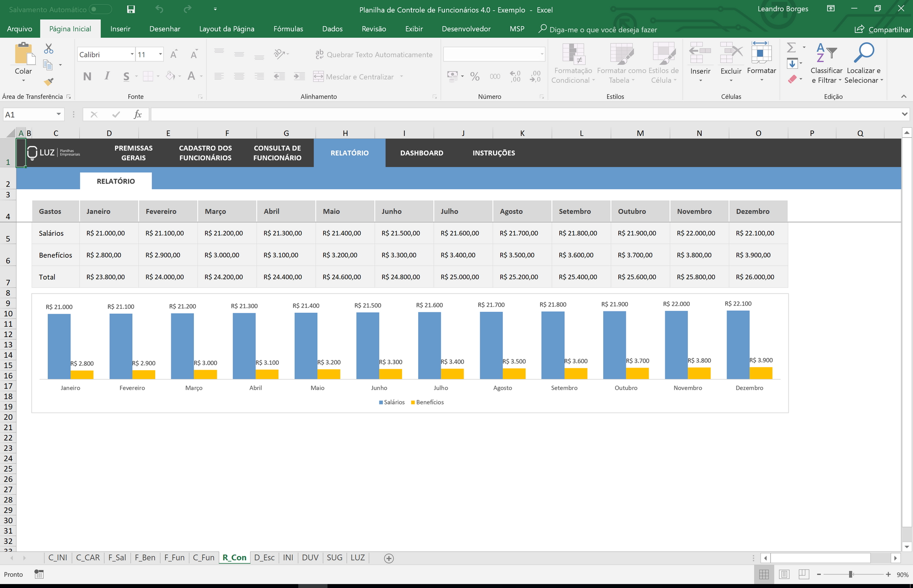This screenshot has width=913, height=588.
Task: Click the AutoSum sigma icon
Action: click(x=791, y=47)
